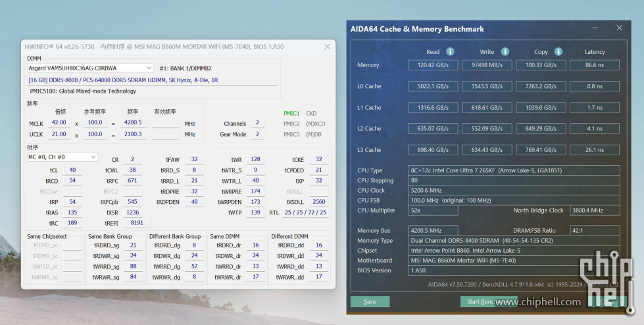Minimize the AIDA64 benchmark window
The height and width of the screenshot is (325, 644).
tap(595, 28)
